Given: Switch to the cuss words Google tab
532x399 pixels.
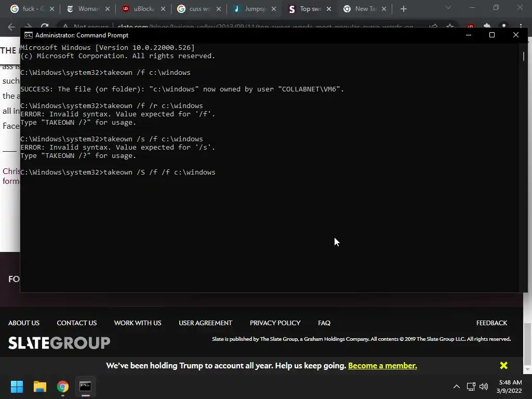Looking at the screenshot, I should tap(199, 9).
